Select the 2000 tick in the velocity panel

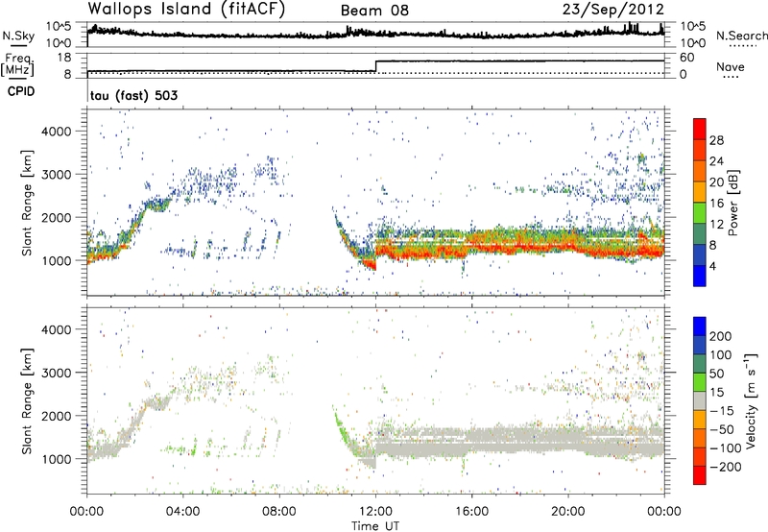tap(56, 416)
